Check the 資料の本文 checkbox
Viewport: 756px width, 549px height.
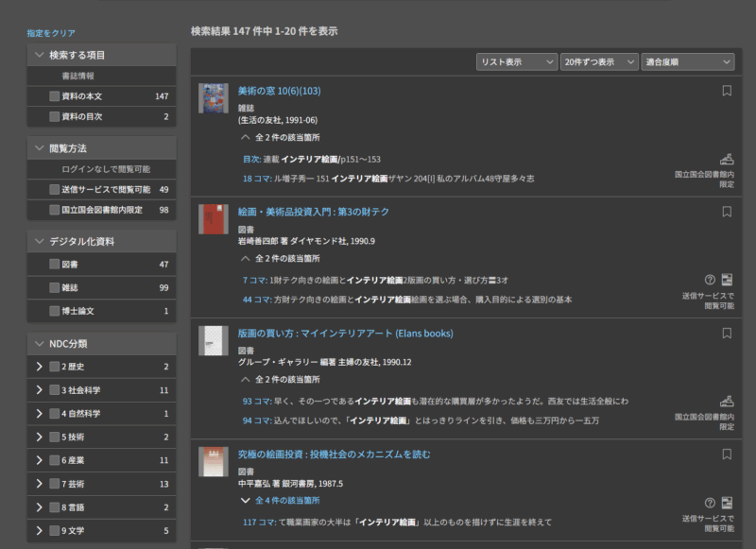tap(55, 96)
